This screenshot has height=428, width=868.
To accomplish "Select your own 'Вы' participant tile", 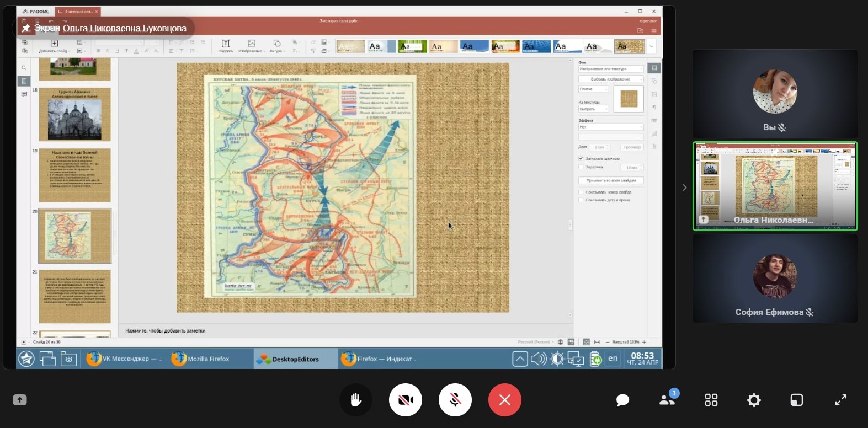I will point(775,94).
